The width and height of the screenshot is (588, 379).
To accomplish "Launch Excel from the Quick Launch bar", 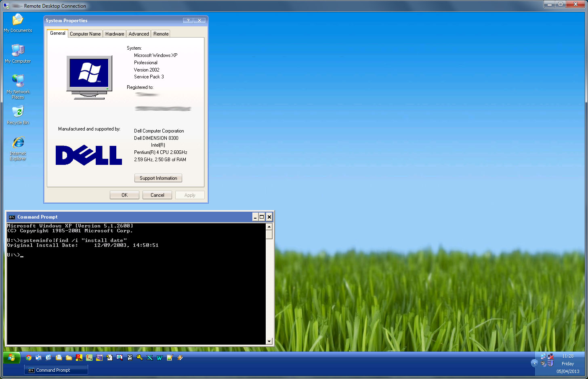I will [x=150, y=358].
